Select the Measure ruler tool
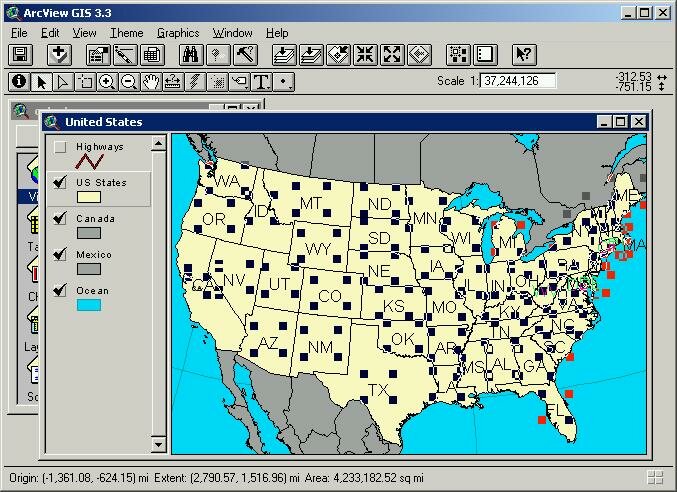The width and height of the screenshot is (677, 492). pyautogui.click(x=173, y=82)
